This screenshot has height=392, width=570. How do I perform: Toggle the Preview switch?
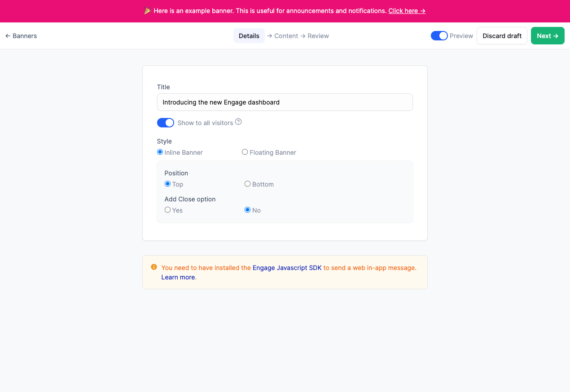click(x=439, y=36)
